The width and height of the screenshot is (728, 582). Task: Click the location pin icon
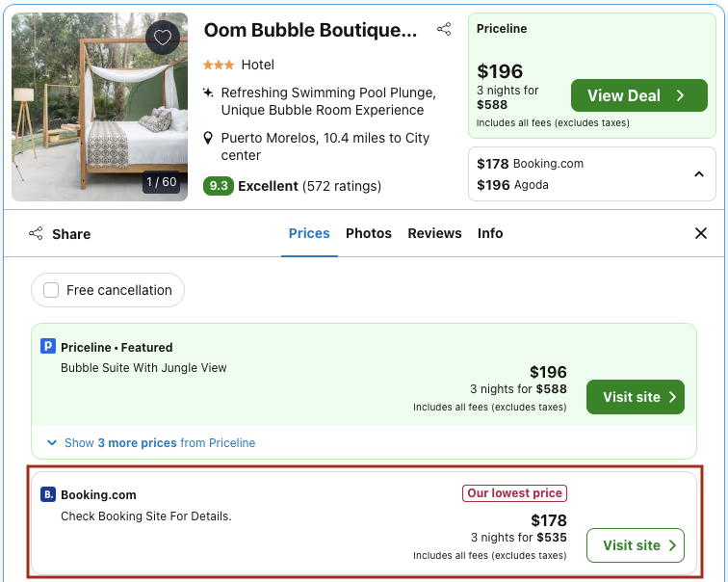click(x=209, y=138)
